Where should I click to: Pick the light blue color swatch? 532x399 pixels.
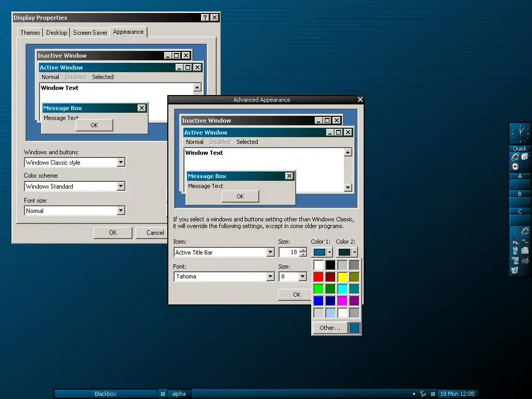pos(330,312)
